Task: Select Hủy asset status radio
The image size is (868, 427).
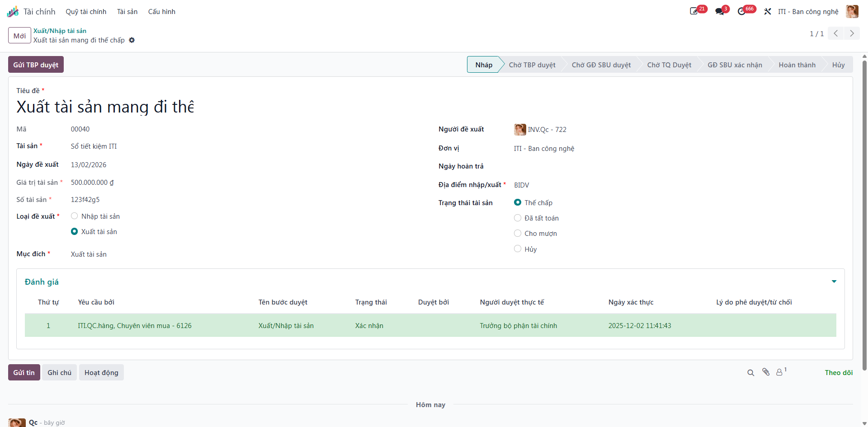Action: coord(518,249)
